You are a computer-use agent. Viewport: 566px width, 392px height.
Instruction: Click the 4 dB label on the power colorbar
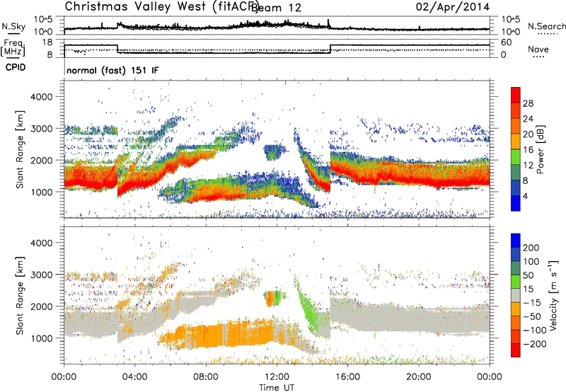pyautogui.click(x=526, y=196)
